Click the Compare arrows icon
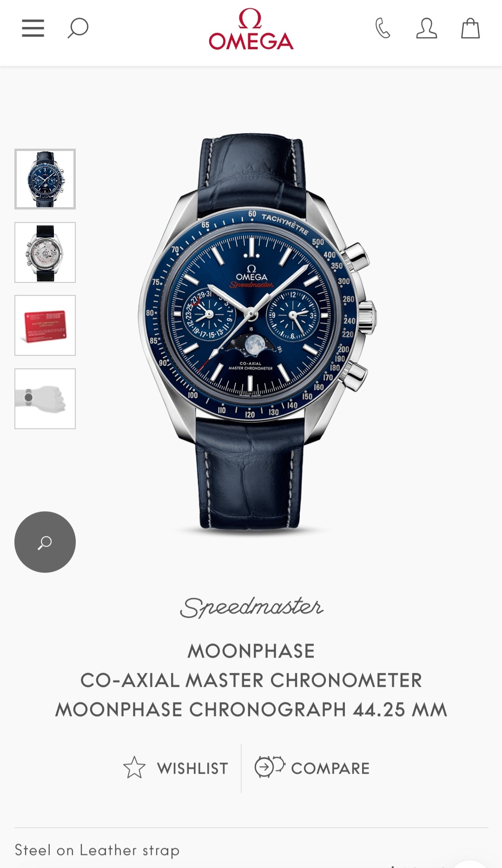502x868 pixels. [270, 766]
